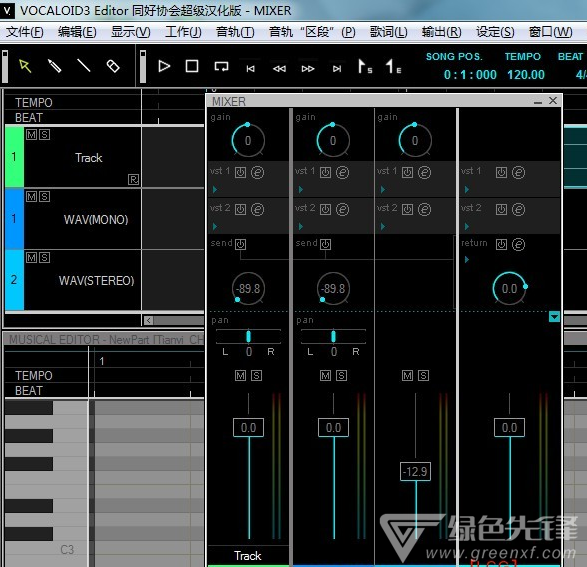Click the Track channel gain knob
The height and width of the screenshot is (567, 587).
click(x=248, y=140)
